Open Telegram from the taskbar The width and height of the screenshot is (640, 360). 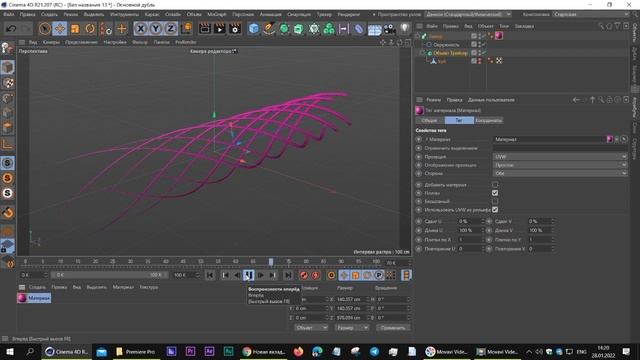[374, 352]
